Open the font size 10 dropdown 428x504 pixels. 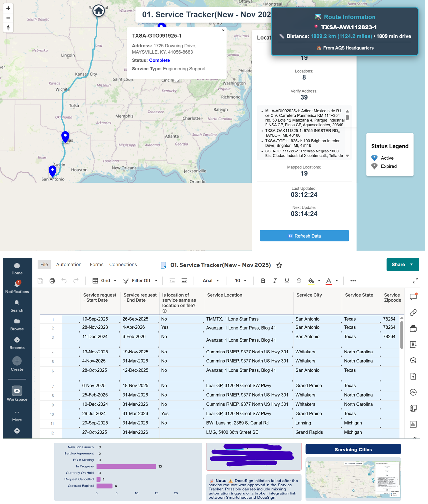click(x=241, y=281)
